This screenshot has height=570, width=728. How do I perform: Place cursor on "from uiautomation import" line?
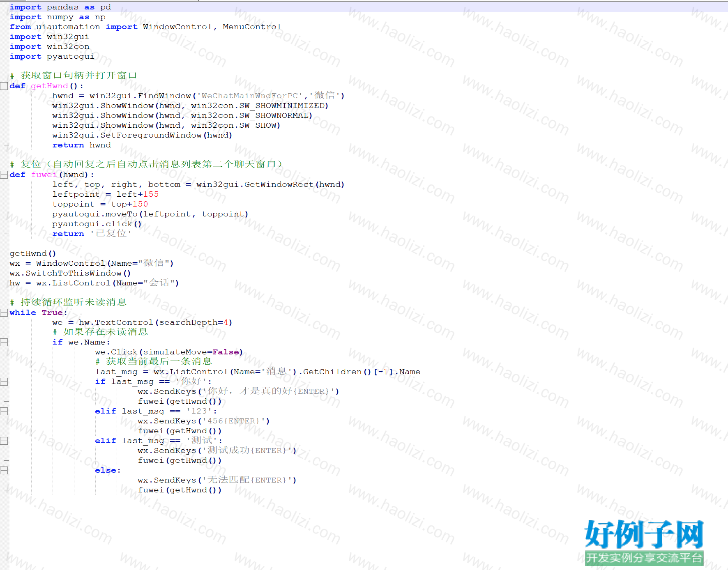[x=145, y=27]
